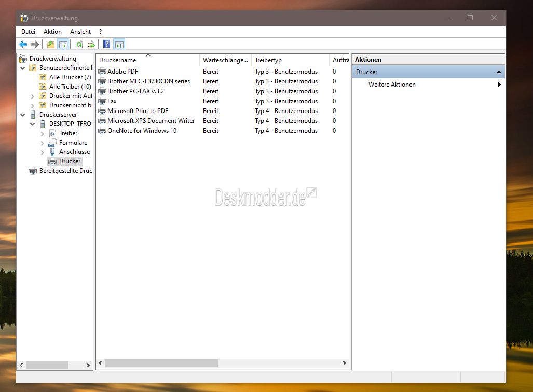Select the Microsoft Print to PDF printer
533x392 pixels.
[x=138, y=111]
